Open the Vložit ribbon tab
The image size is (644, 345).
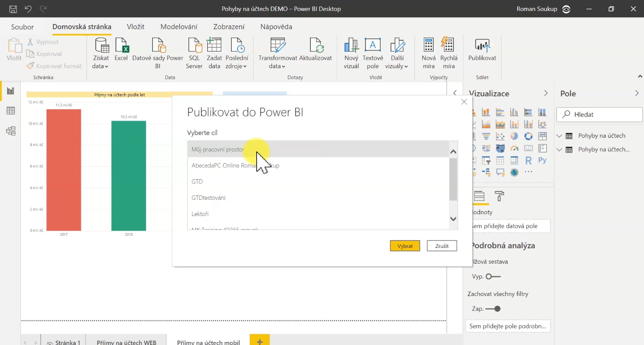[x=136, y=27]
